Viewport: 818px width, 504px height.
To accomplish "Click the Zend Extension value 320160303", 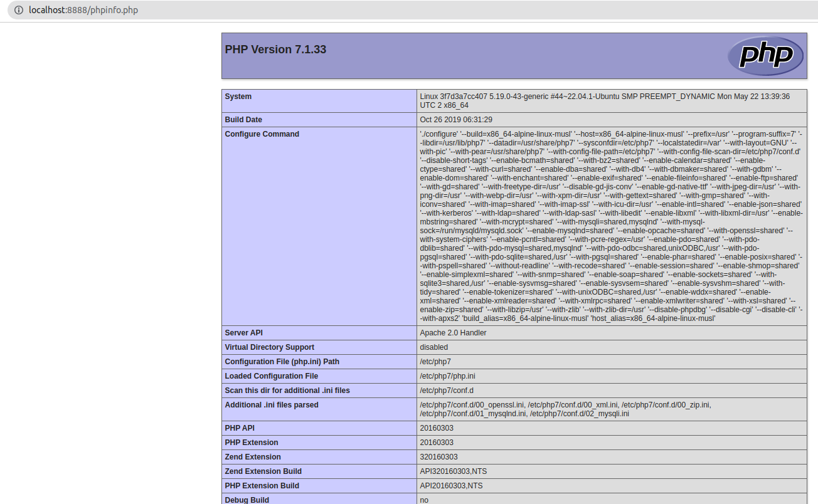I will point(438,457).
